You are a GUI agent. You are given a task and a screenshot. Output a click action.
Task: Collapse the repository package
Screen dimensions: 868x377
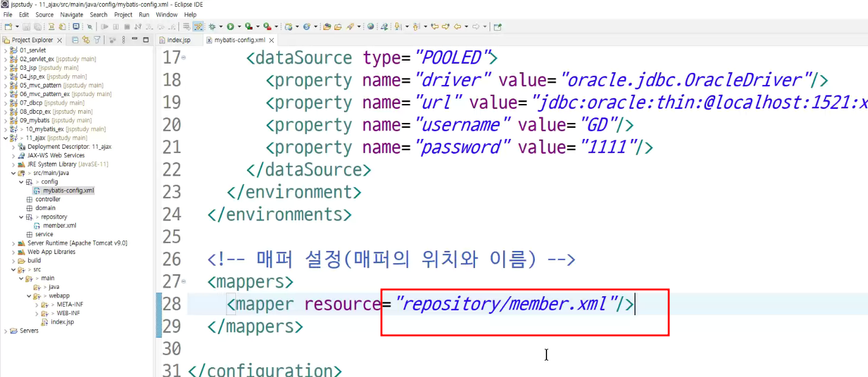pyautogui.click(x=21, y=217)
